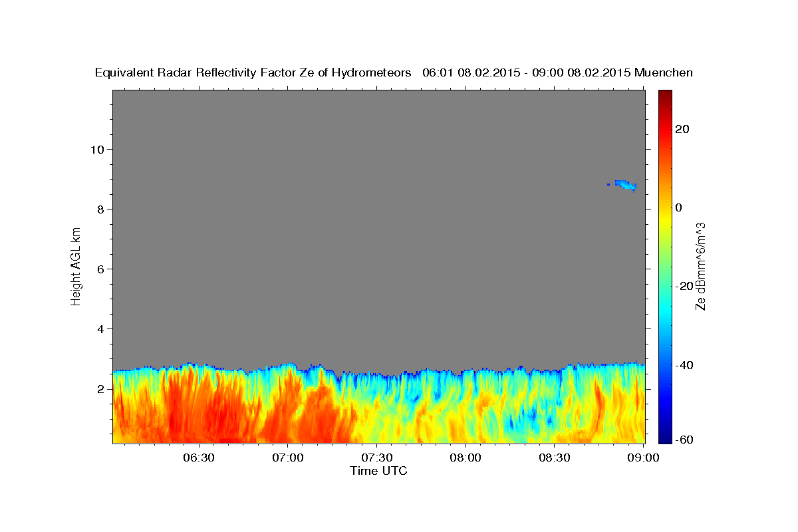This screenshot has height=532, width=798.
Task: Click the height axis label '6'
Action: coord(102,269)
